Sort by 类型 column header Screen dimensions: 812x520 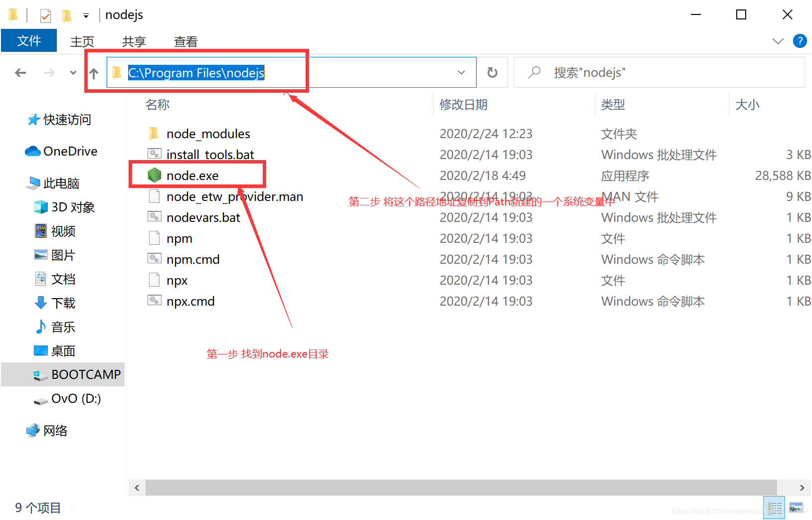coord(613,104)
